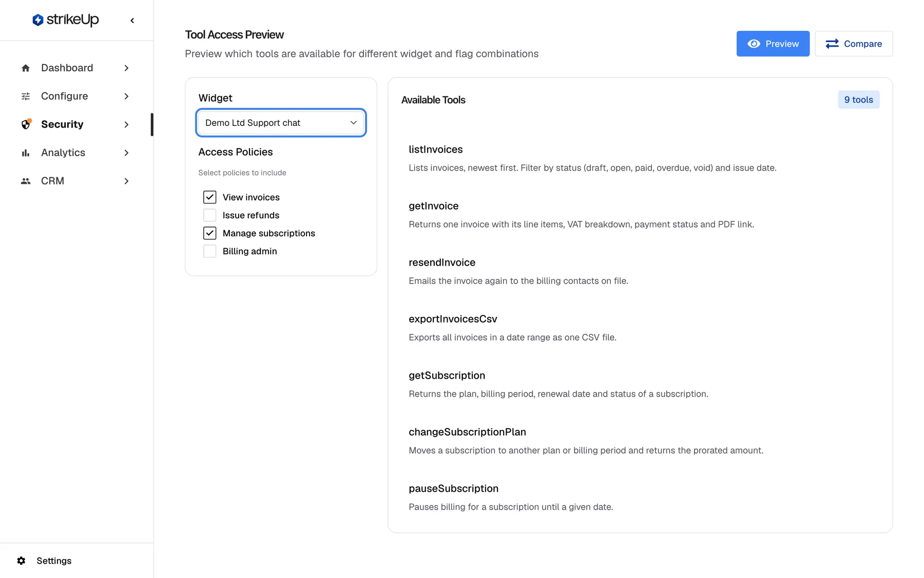Select the changeSubscriptionPlan tool name
924x578 pixels.
[x=467, y=432]
